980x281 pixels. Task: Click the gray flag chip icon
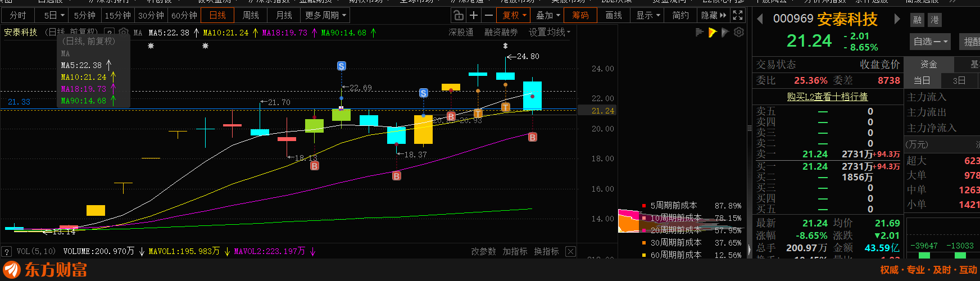[x=725, y=33]
